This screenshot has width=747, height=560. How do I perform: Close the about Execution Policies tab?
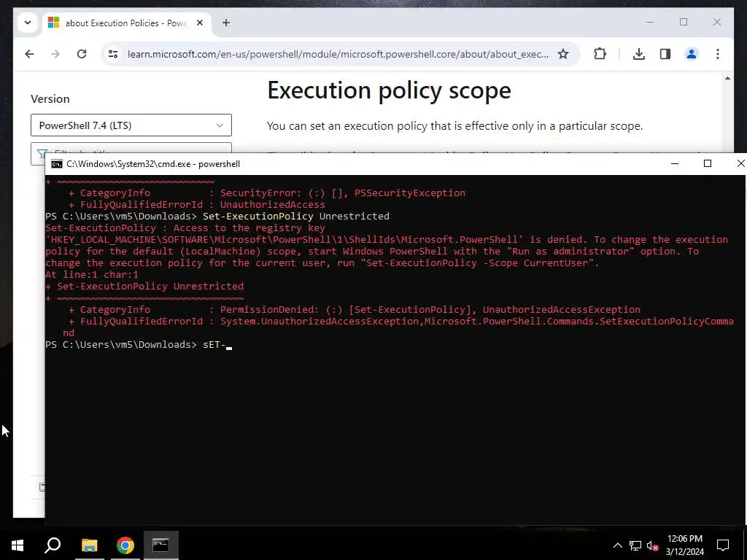200,23
